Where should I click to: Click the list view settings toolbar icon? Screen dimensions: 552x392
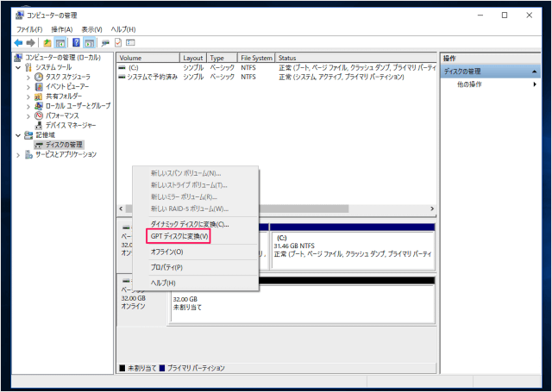tap(130, 42)
